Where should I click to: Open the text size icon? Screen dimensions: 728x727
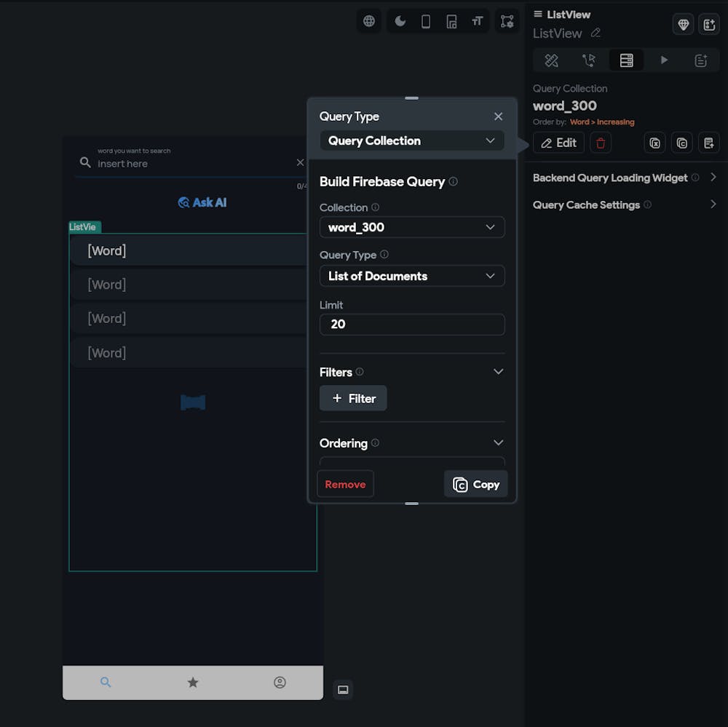478,21
